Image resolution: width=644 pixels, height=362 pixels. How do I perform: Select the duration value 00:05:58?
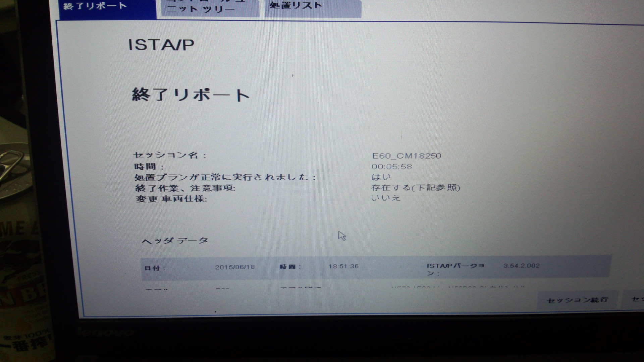tap(391, 167)
